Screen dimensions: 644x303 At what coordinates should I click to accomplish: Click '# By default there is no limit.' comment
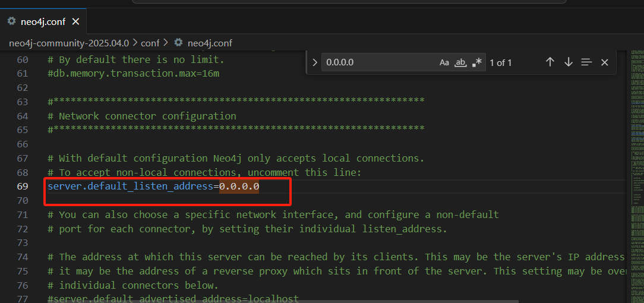pos(136,59)
